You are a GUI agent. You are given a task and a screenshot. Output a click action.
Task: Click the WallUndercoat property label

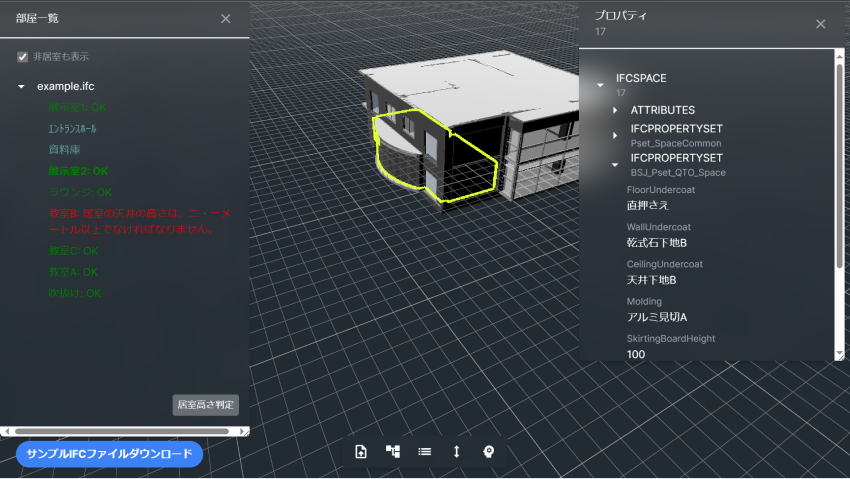659,227
